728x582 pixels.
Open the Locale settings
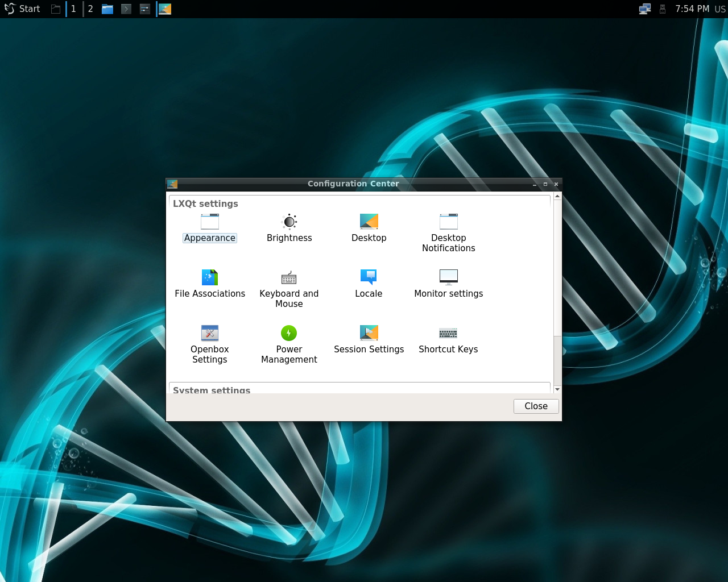(369, 284)
